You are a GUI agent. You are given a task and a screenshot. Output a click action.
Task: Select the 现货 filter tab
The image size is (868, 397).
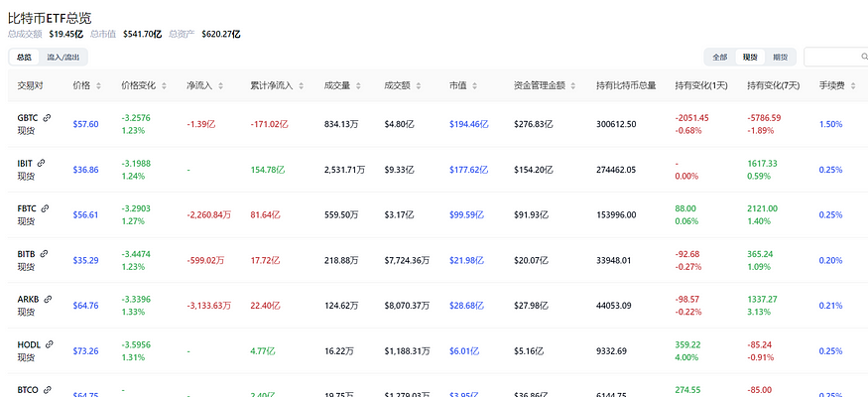click(750, 57)
